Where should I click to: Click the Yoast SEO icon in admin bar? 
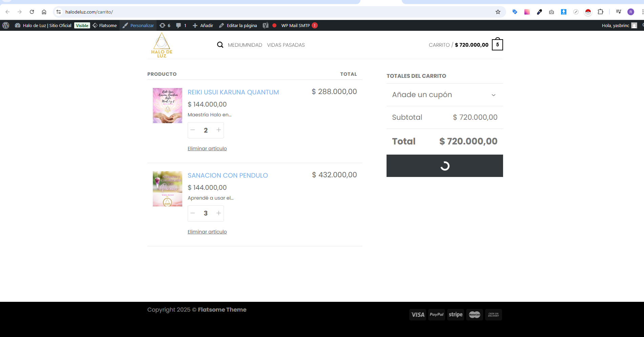coord(266,25)
